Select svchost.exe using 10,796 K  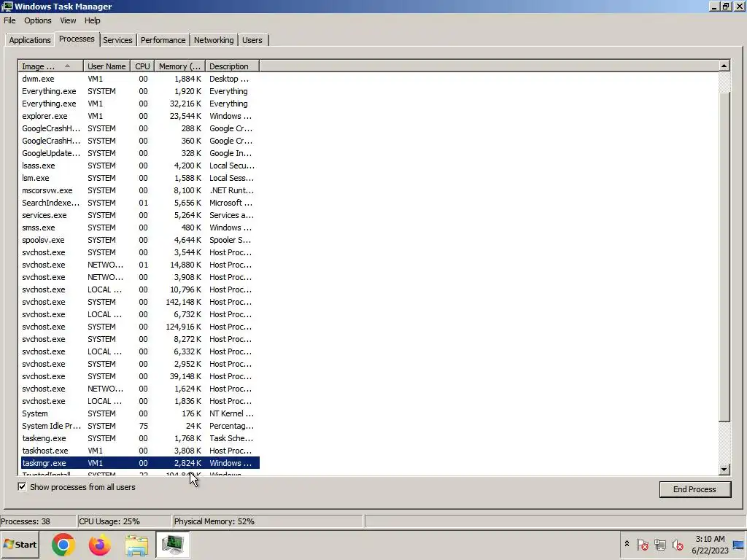[x=140, y=289]
